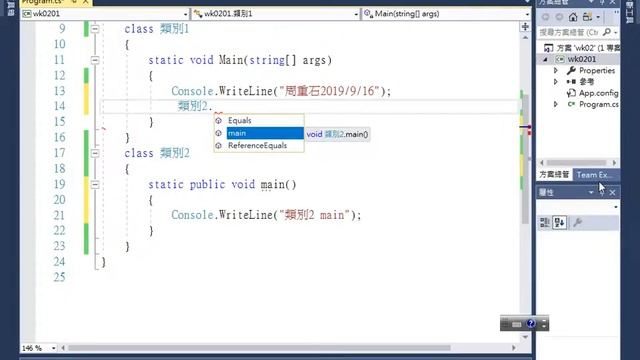
Task: Click 'class 類別1' declaration text
Action: [x=157, y=29]
